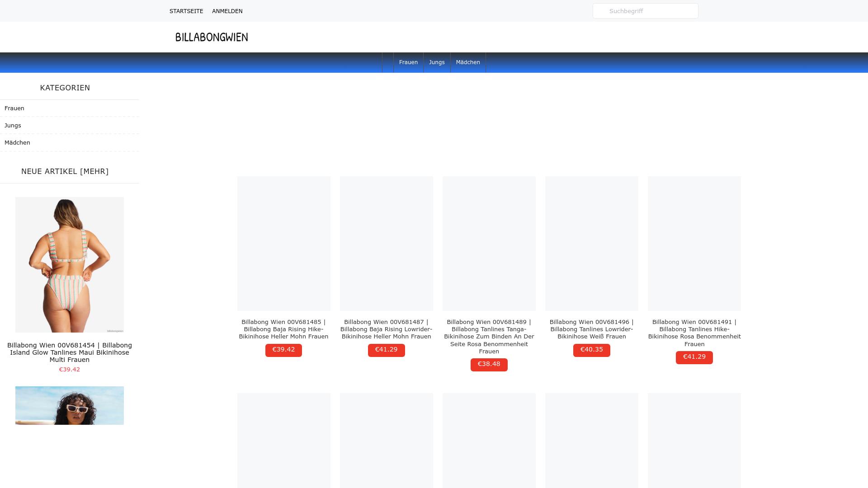
Task: Open the Jungs navigation tab
Action: coord(436,62)
